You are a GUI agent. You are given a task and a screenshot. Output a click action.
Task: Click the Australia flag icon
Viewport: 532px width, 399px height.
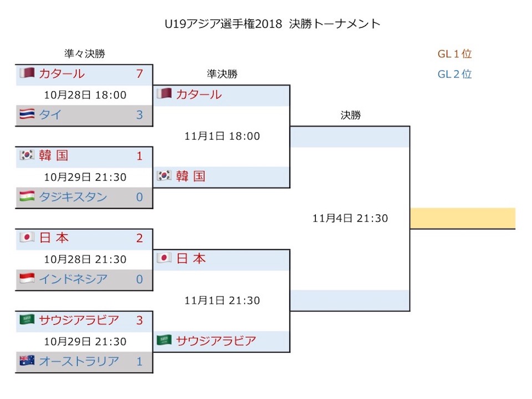click(27, 360)
